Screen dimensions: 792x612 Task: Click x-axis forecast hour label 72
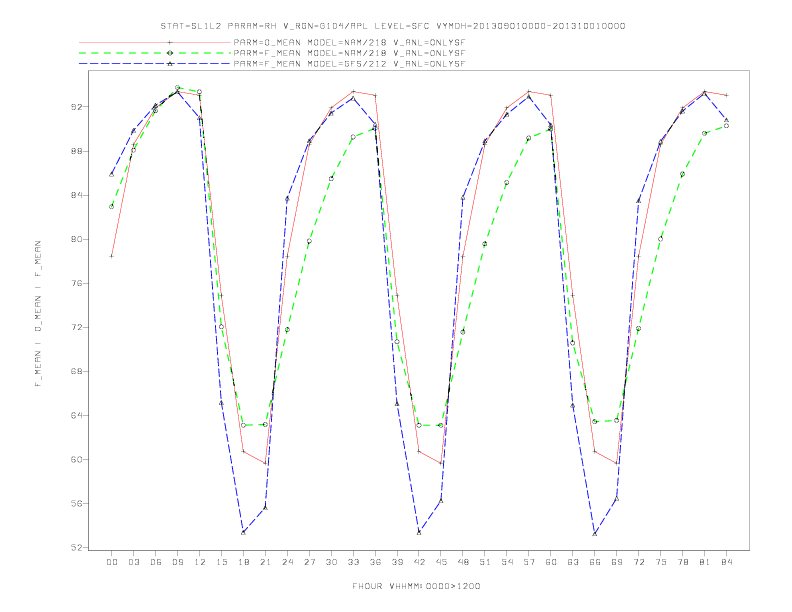(x=639, y=562)
